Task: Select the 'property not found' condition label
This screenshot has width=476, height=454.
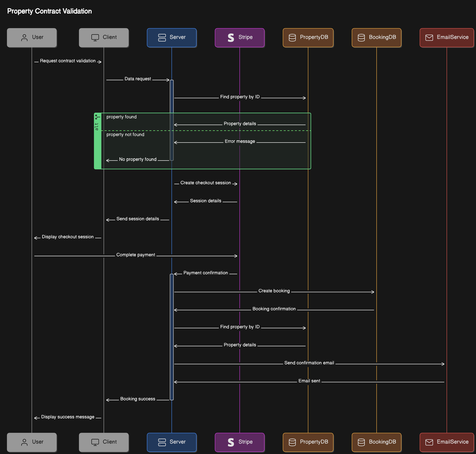Action: 125,135
